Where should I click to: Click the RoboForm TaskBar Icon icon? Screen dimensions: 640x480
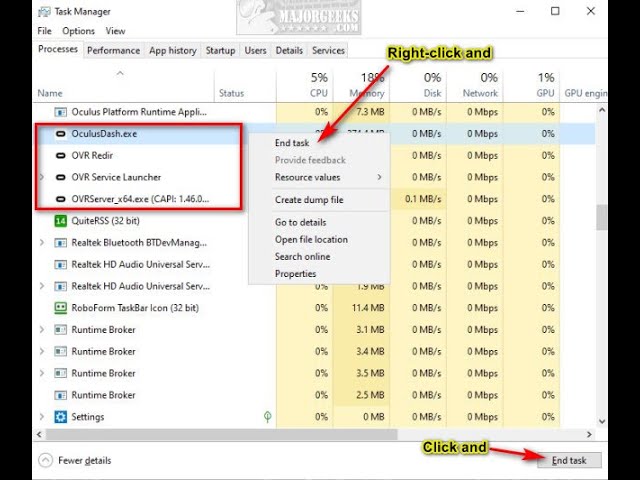60,308
